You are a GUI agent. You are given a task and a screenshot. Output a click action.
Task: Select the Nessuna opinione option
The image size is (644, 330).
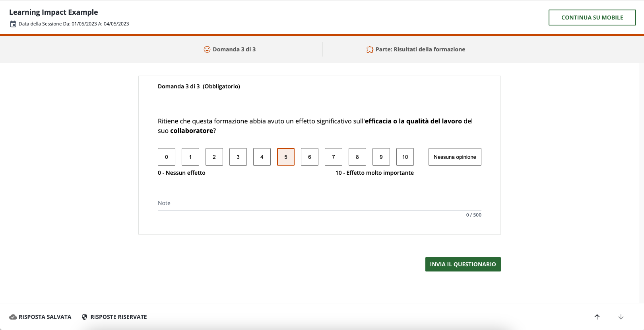click(455, 157)
